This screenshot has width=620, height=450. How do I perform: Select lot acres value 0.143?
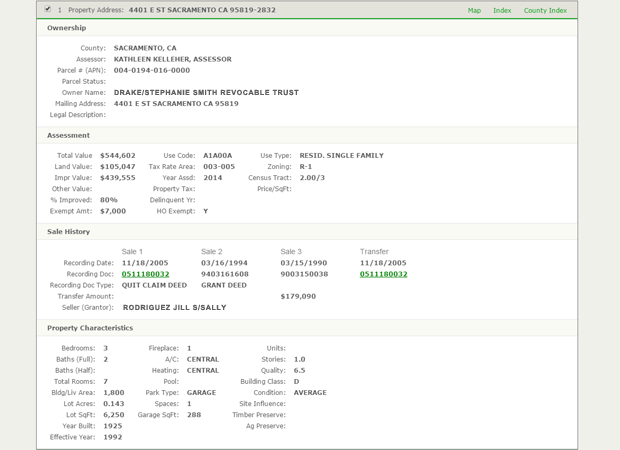[114, 403]
